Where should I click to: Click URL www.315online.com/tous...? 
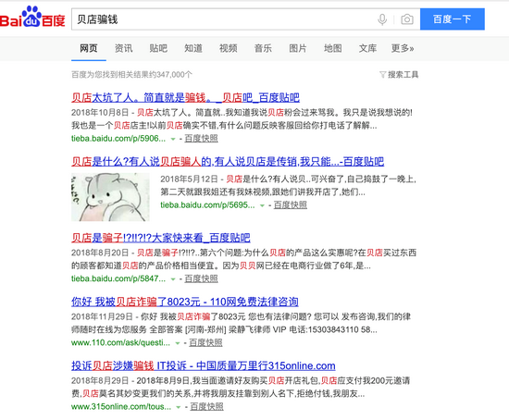pos(121,407)
